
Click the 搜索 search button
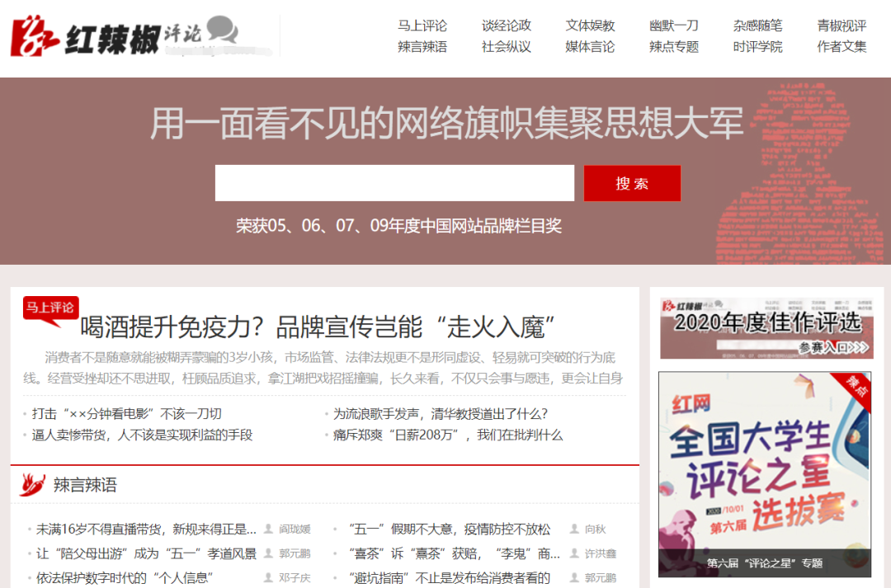pos(632,183)
